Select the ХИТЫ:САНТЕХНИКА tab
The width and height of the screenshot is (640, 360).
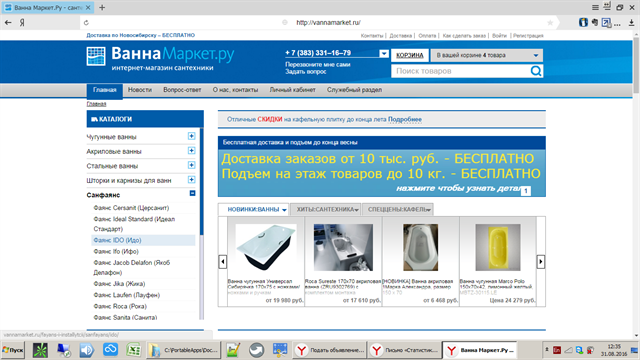(325, 209)
